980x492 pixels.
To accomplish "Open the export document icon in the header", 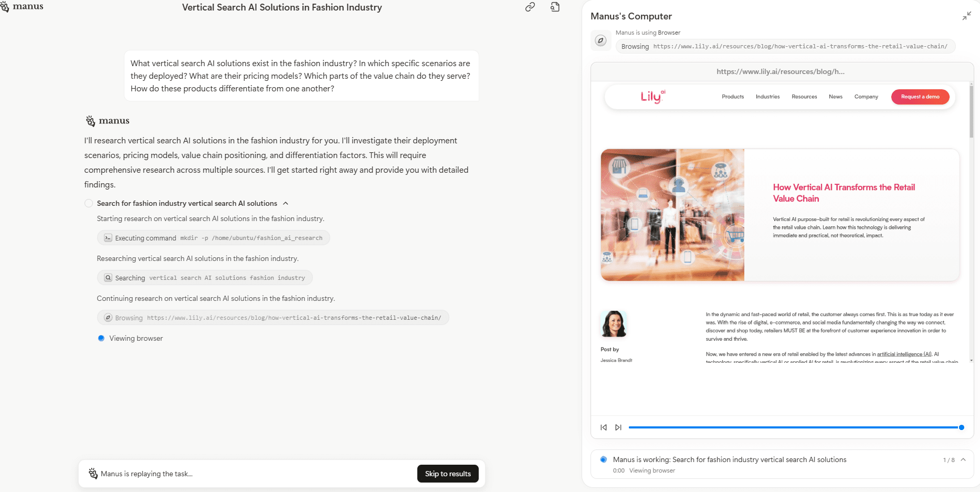I will pyautogui.click(x=555, y=7).
